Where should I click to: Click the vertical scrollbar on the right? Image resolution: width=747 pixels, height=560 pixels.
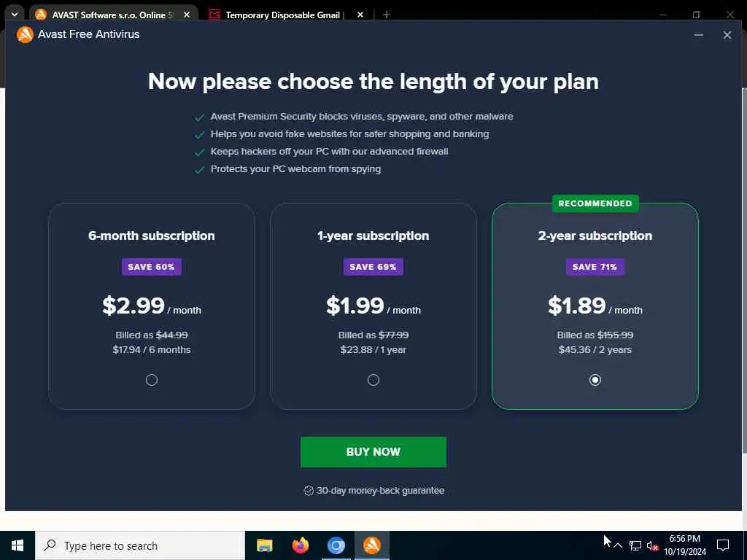(x=744, y=271)
